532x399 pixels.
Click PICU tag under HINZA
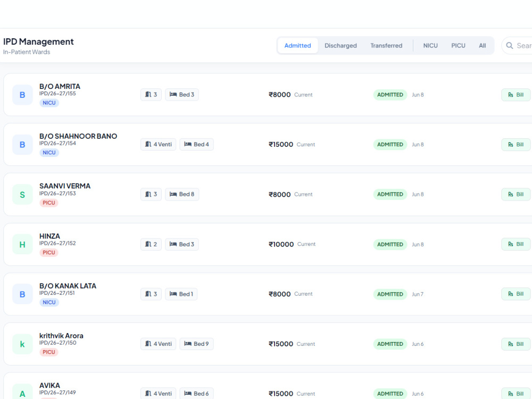click(x=49, y=253)
